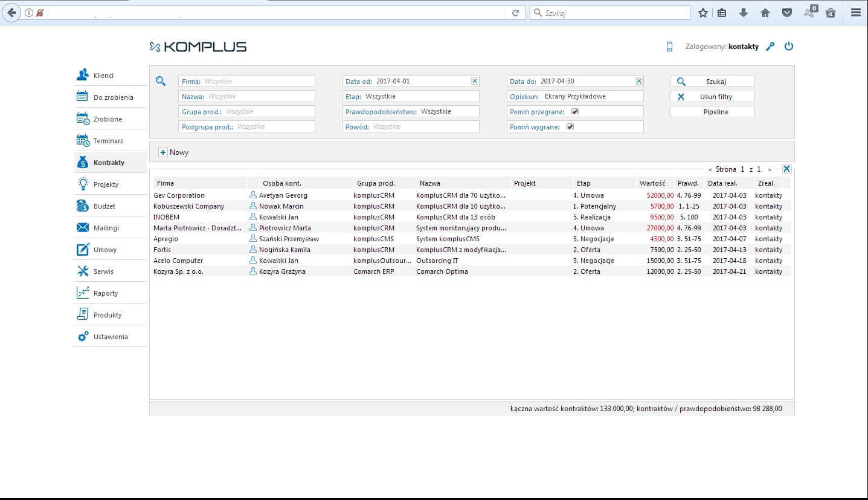Click contact icon for Kozyra Grażyna

pyautogui.click(x=253, y=271)
